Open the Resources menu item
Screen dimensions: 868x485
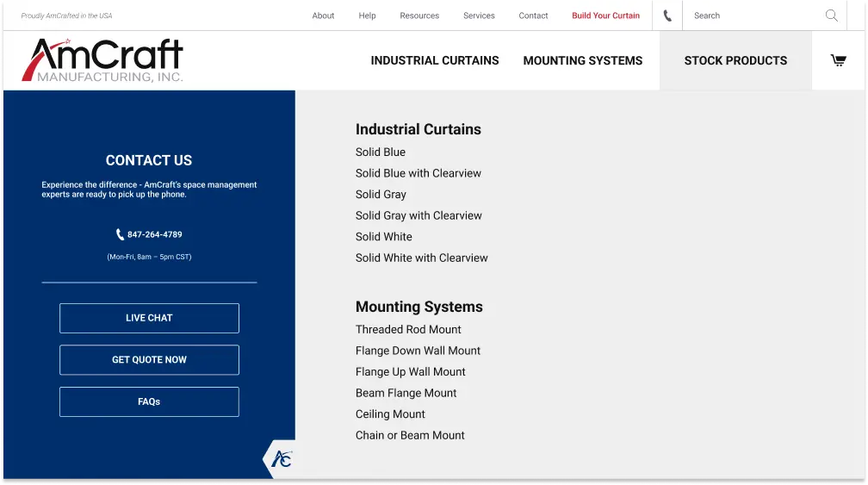419,16
